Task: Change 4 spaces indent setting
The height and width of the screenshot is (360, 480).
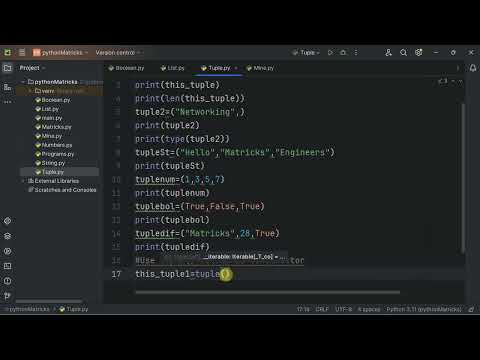Action: 369,309
